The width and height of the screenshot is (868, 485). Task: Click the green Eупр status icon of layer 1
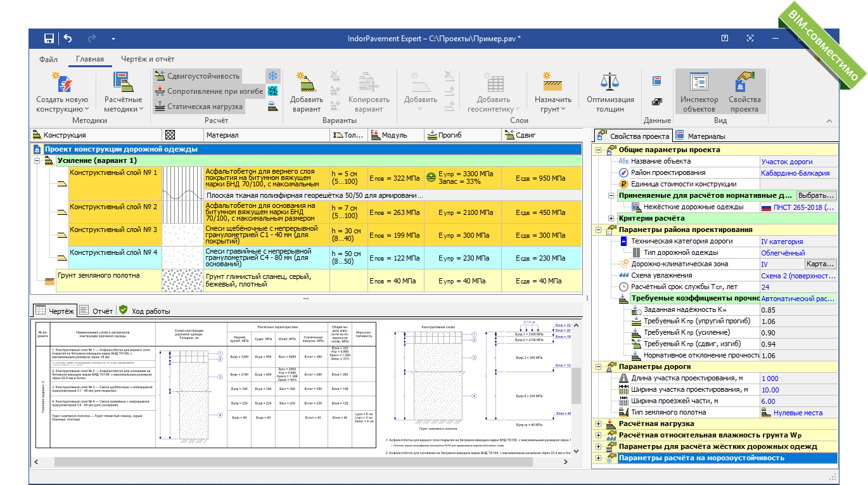click(430, 178)
